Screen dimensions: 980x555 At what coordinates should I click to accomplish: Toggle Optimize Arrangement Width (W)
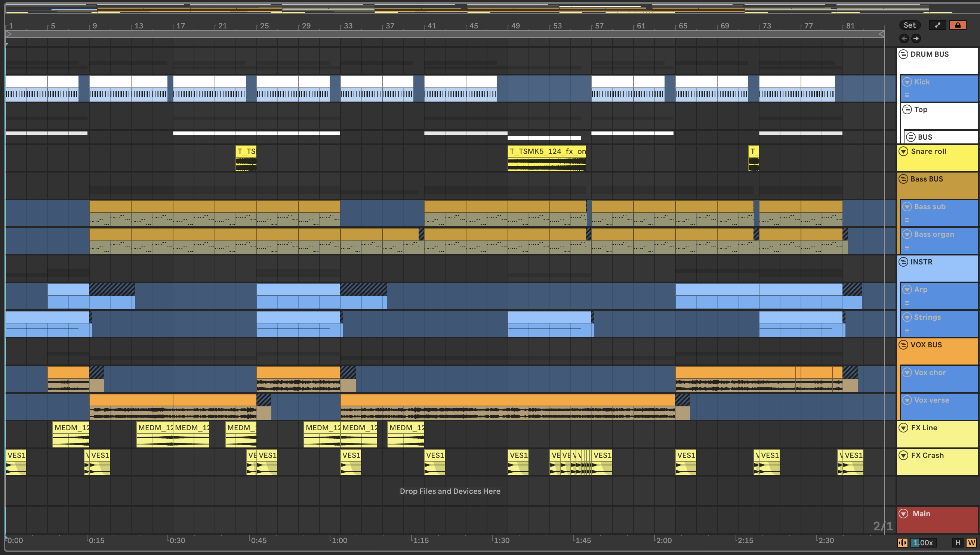971,542
